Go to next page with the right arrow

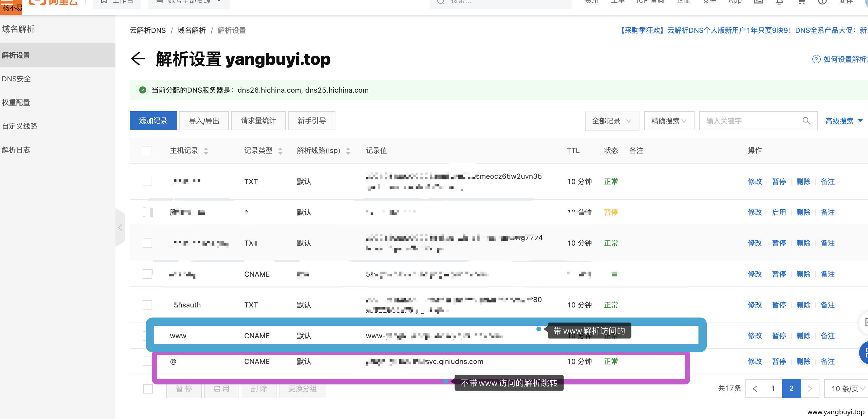click(x=810, y=388)
